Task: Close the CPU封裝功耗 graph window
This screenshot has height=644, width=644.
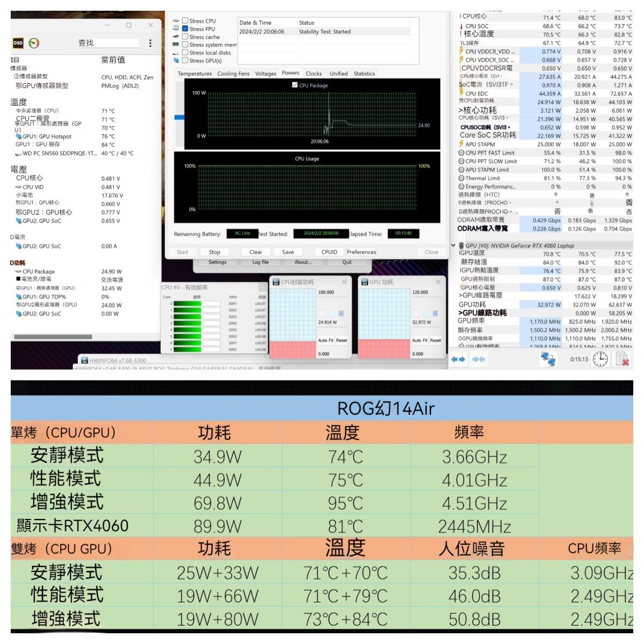Action: pos(344,282)
